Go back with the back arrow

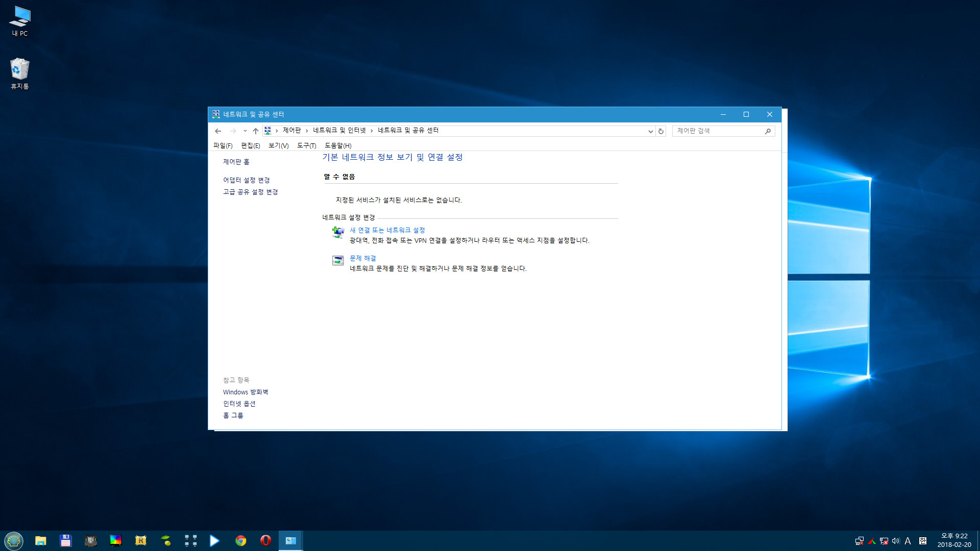[x=218, y=131]
